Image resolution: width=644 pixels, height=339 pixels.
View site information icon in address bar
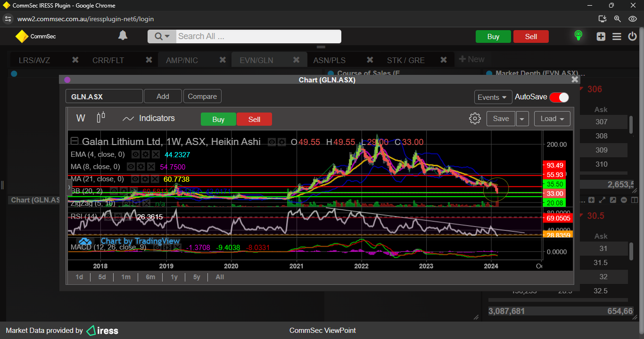pos(8,19)
